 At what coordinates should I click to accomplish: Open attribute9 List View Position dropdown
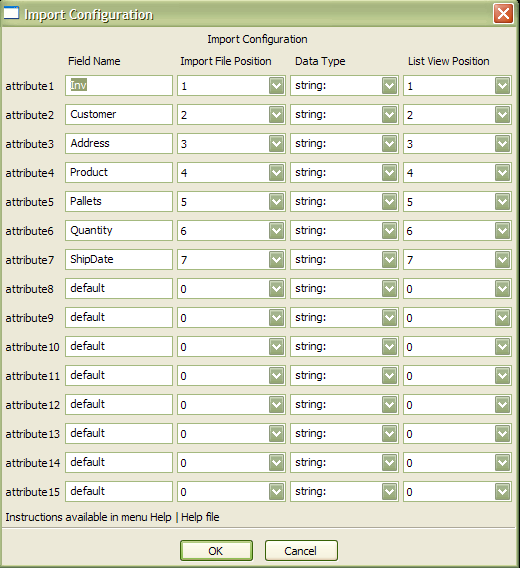(x=502, y=317)
